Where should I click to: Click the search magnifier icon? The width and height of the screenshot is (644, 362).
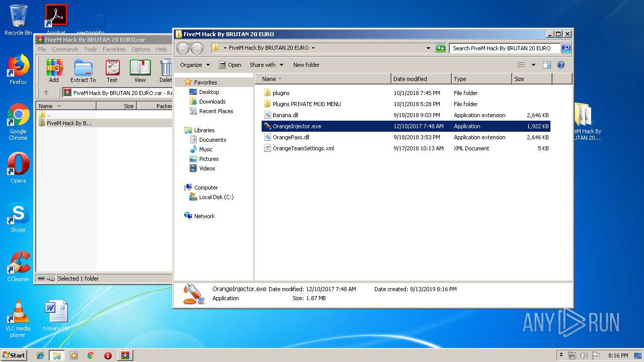(x=566, y=48)
